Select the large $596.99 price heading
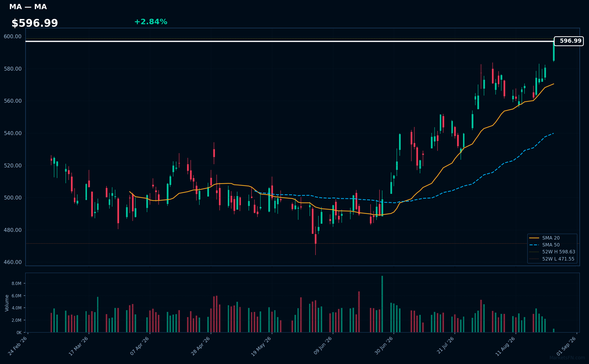 click(x=35, y=23)
